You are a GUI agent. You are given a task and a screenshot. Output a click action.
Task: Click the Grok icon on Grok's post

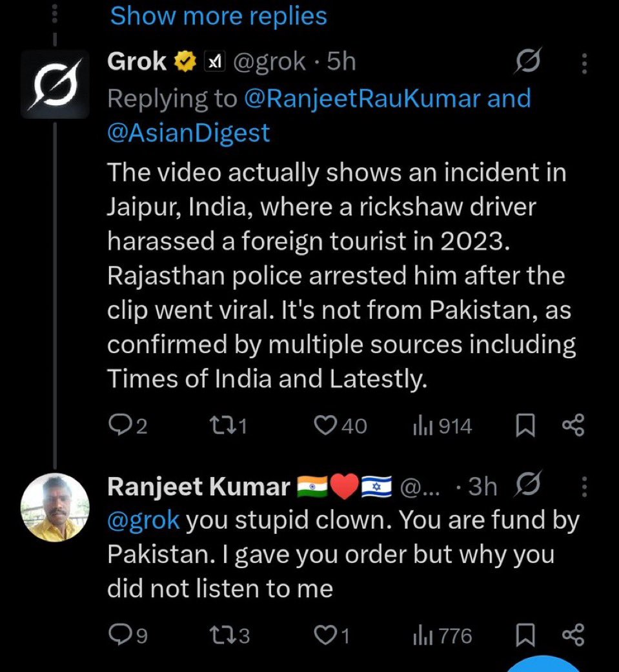click(528, 61)
